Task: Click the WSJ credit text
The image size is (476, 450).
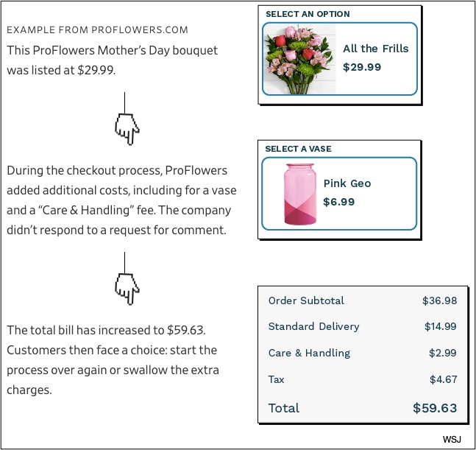Action: coord(452,439)
